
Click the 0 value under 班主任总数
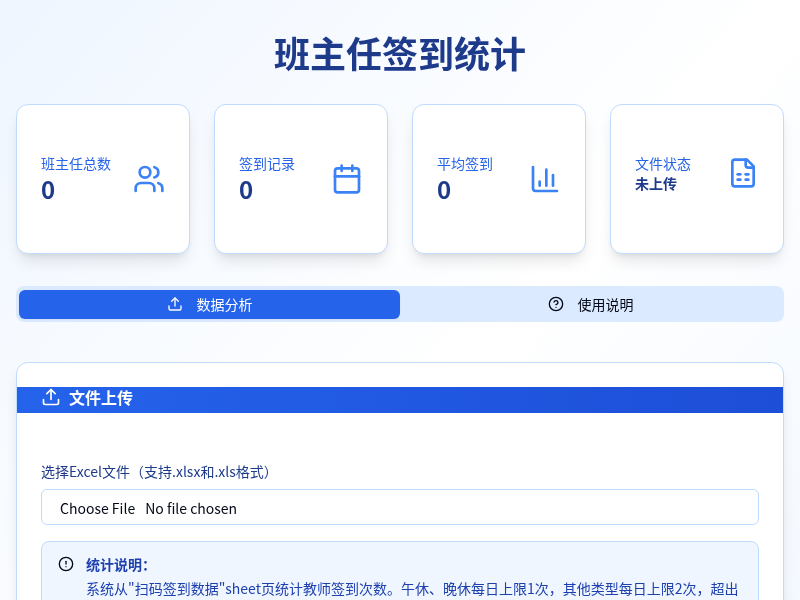click(x=48, y=190)
